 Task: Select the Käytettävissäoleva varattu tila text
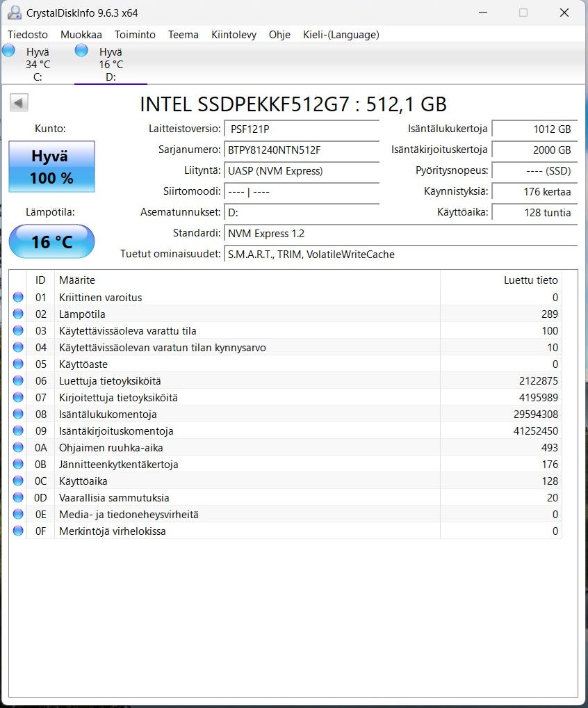coord(128,331)
